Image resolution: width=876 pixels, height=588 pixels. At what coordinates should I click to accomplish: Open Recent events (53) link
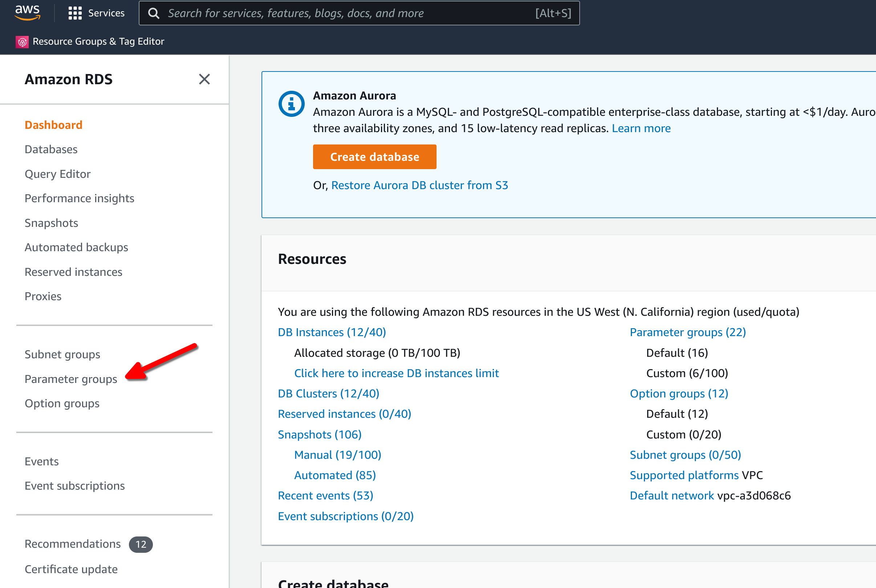coord(326,496)
